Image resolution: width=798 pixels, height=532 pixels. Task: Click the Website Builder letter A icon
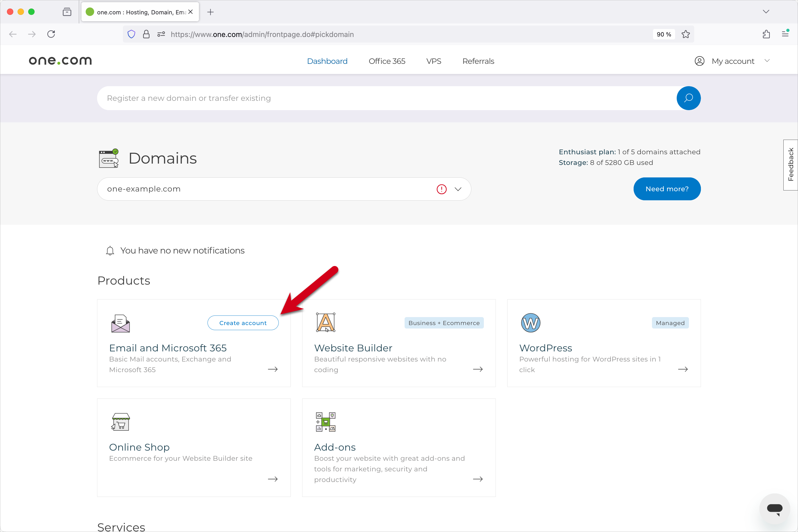tap(325, 322)
